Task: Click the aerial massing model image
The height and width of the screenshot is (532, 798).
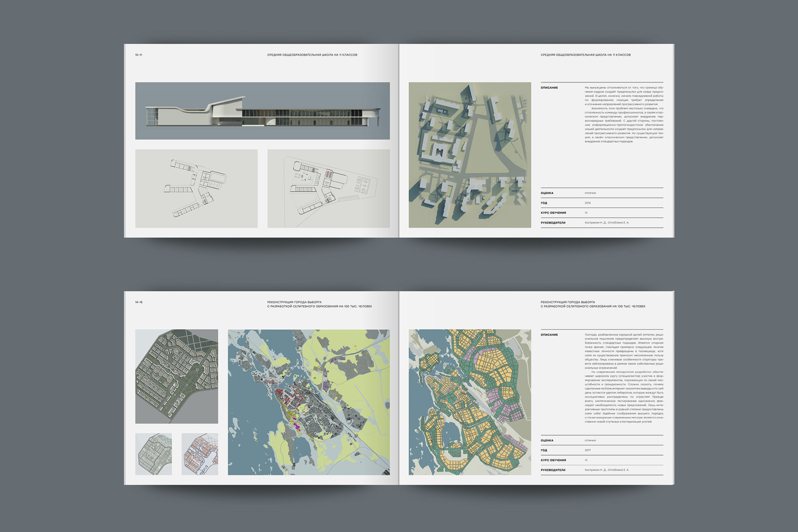Action: pos(470,155)
